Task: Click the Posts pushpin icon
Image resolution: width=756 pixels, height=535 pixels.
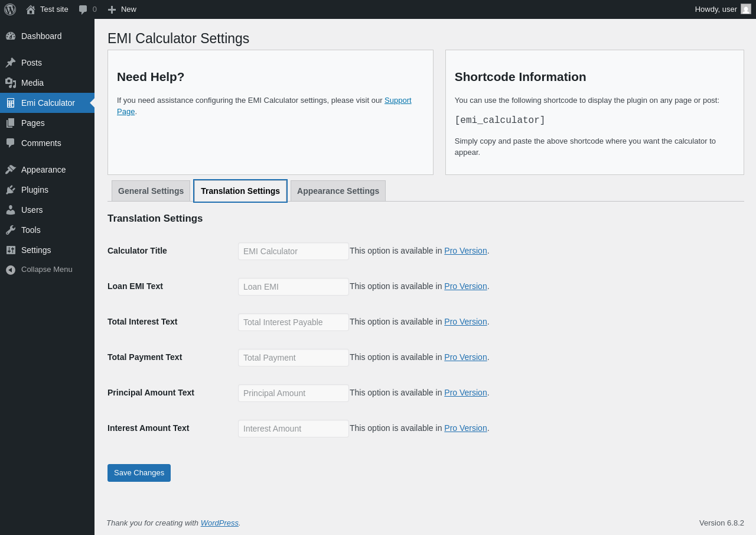Action: (x=11, y=63)
